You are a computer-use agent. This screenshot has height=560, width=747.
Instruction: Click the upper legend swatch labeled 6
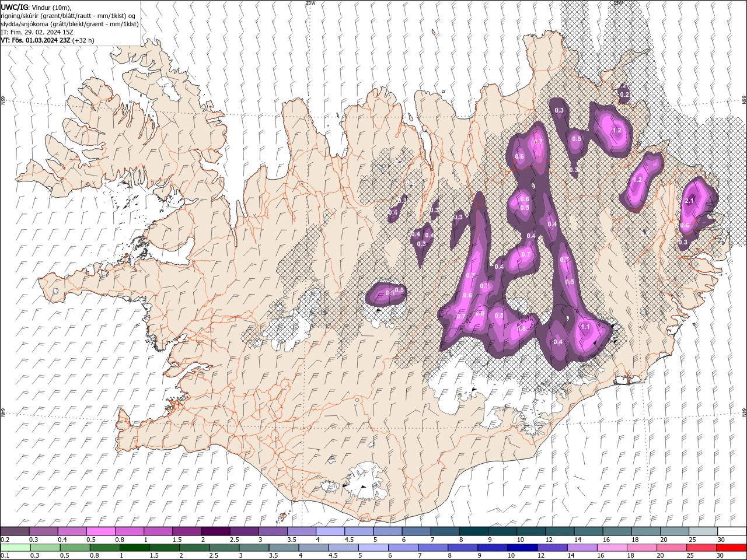[416, 531]
